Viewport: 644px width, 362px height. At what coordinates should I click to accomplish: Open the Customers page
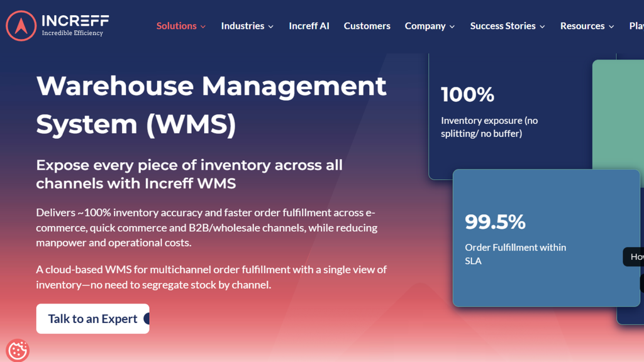point(367,26)
